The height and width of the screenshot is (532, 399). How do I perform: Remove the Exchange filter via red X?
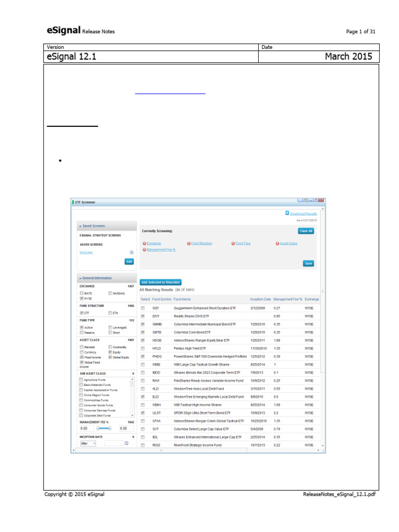coord(144,243)
